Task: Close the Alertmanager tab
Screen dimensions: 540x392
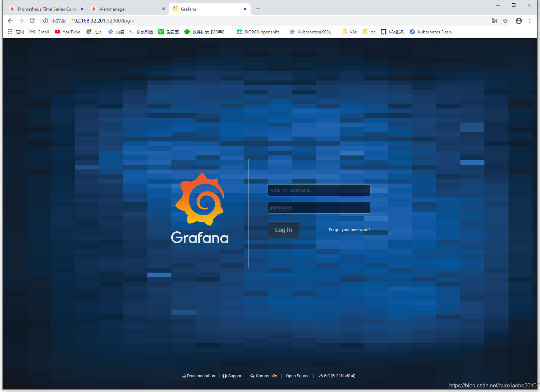Action: coord(164,9)
